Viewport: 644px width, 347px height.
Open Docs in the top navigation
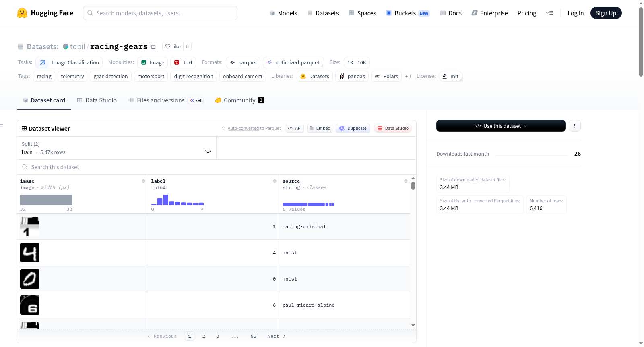point(451,13)
